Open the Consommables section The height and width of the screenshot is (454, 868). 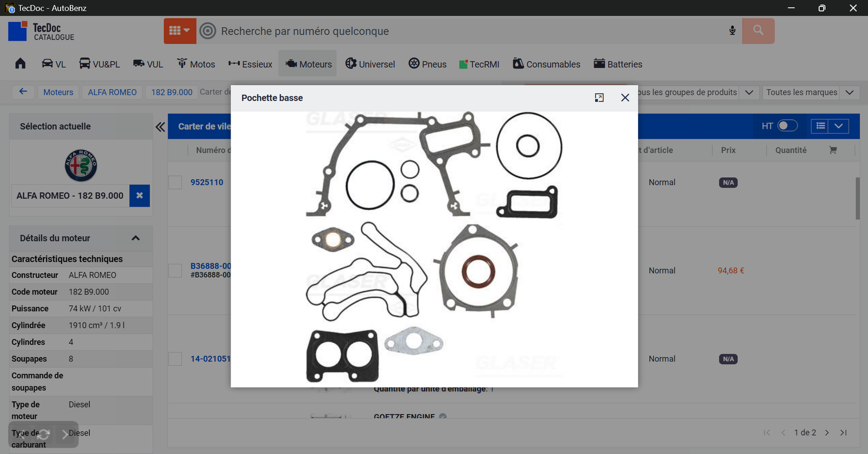point(546,64)
